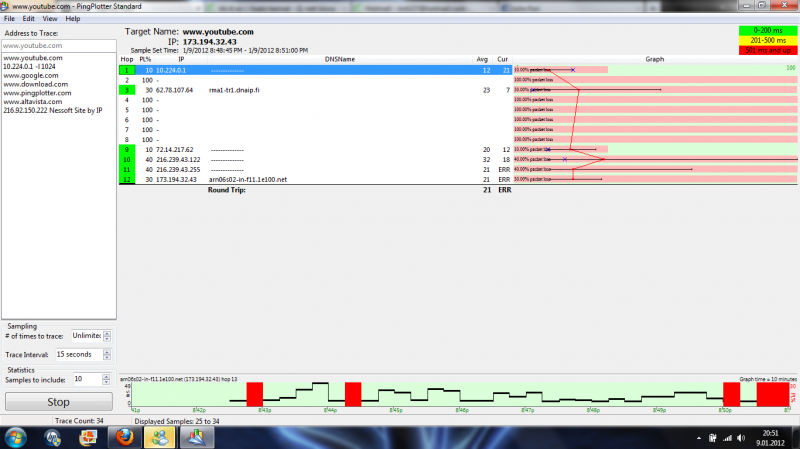This screenshot has height=449, width=800.
Task: Open the View menu
Action: (x=49, y=19)
